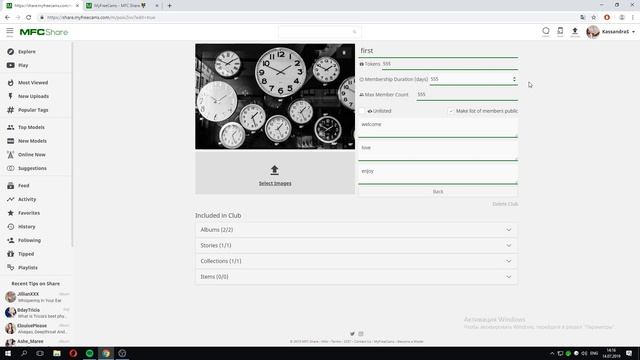Open the hamburger menu icon

pos(10,31)
